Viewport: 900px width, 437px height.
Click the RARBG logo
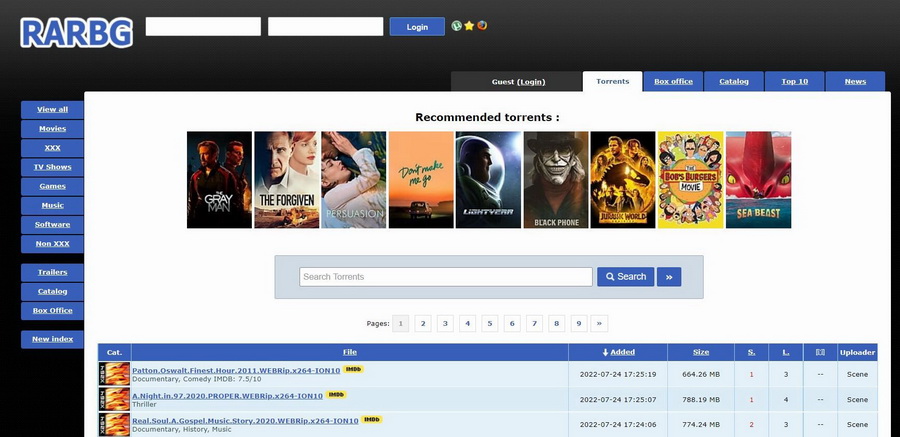(76, 31)
